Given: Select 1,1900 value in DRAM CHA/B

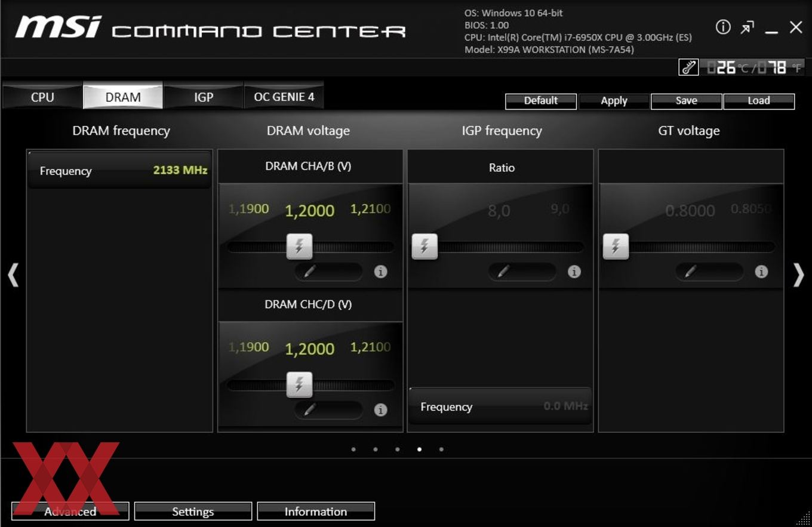Looking at the screenshot, I should 248,209.
